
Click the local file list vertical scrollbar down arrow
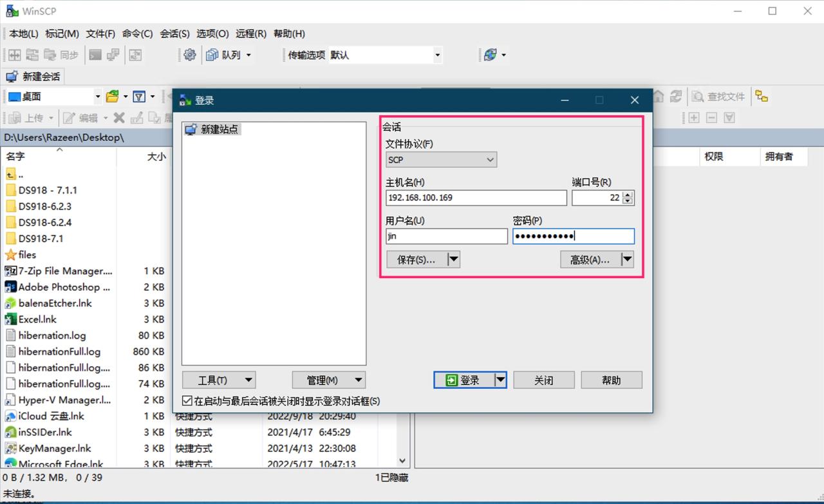click(403, 461)
